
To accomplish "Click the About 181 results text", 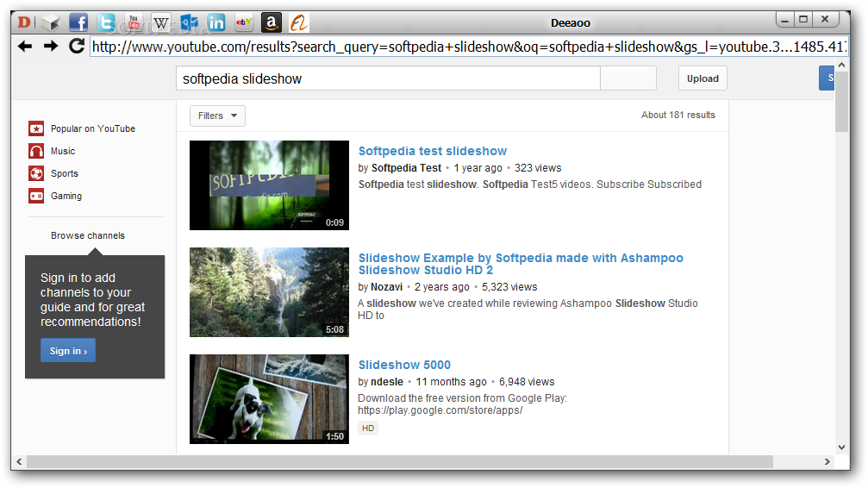I will (x=678, y=115).
